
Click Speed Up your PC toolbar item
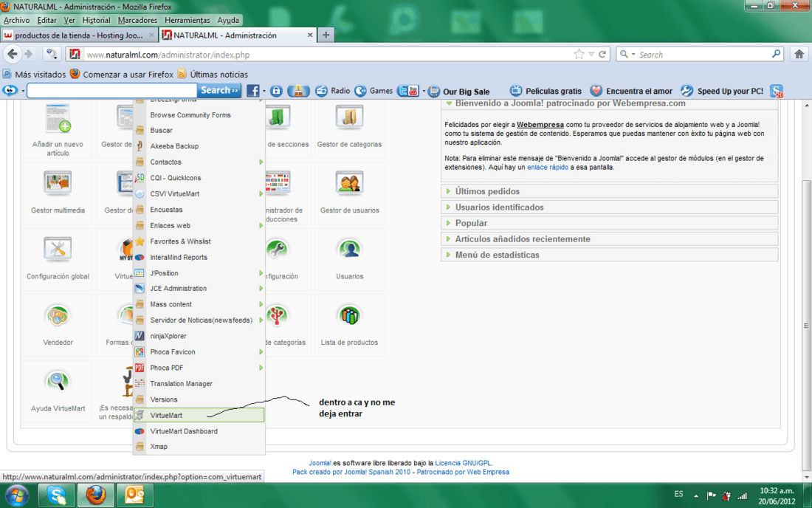[x=721, y=91]
